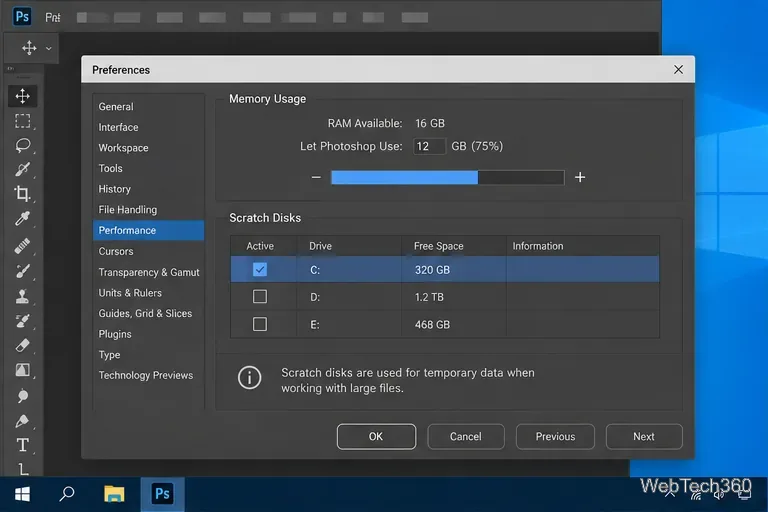Open File Explorer from the taskbar
This screenshot has height=512, width=768.
click(x=114, y=494)
